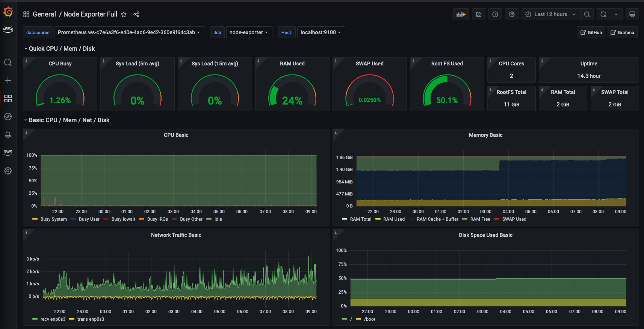
Task: Go to the General folder breadcrumb
Action: [44, 14]
